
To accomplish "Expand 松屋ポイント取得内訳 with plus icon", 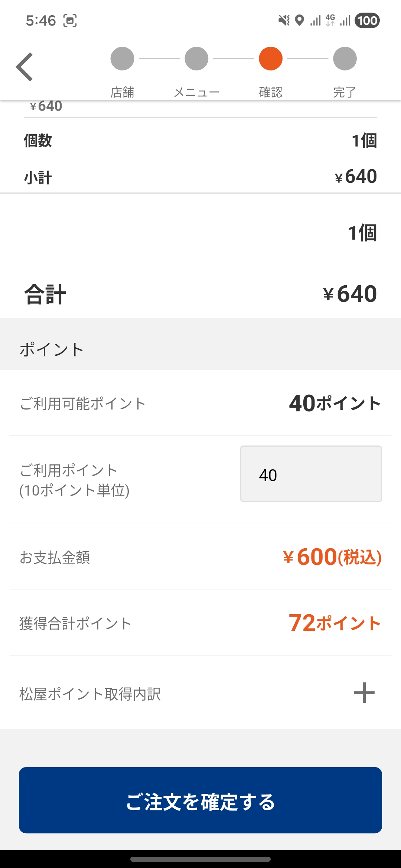I will pyautogui.click(x=364, y=693).
